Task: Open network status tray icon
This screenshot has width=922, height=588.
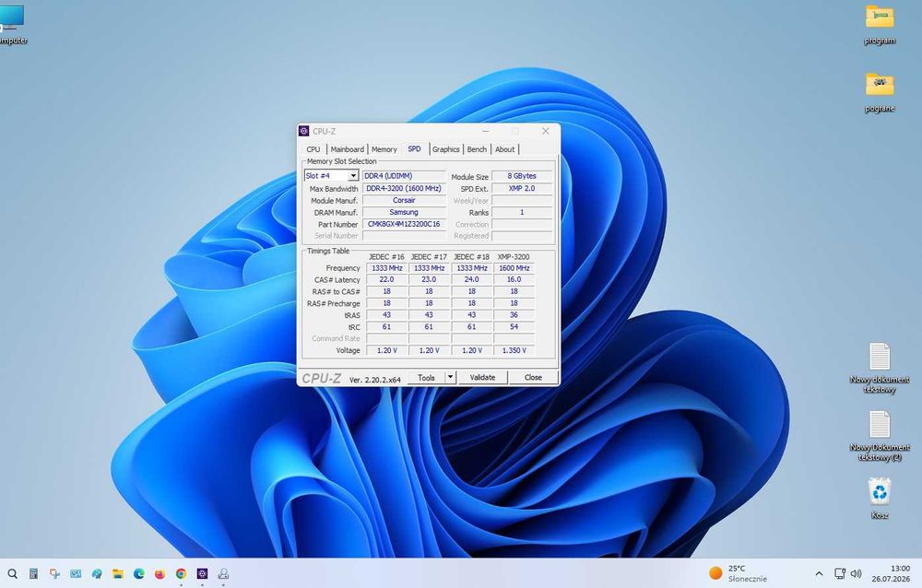Action: (840, 574)
